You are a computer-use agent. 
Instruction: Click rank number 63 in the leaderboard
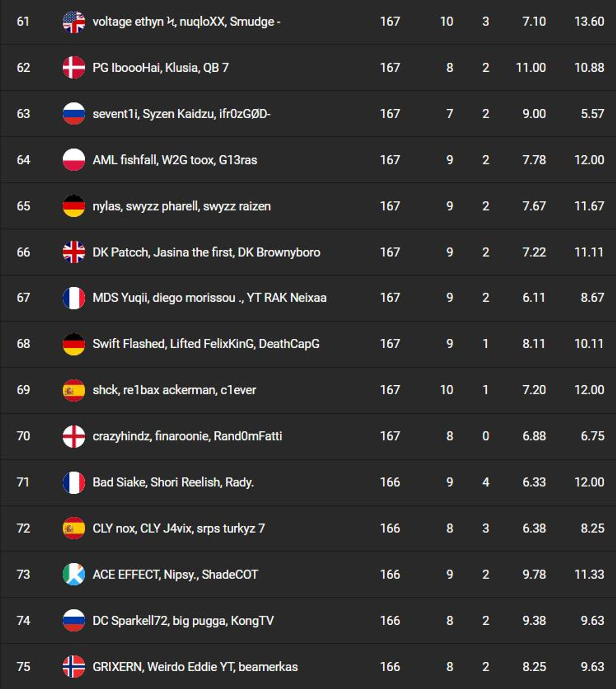pyautogui.click(x=23, y=114)
